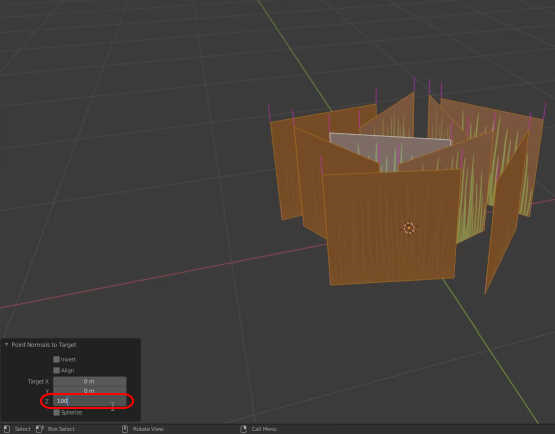555x434 pixels.
Task: Select the orange object origin point
Action: [408, 228]
